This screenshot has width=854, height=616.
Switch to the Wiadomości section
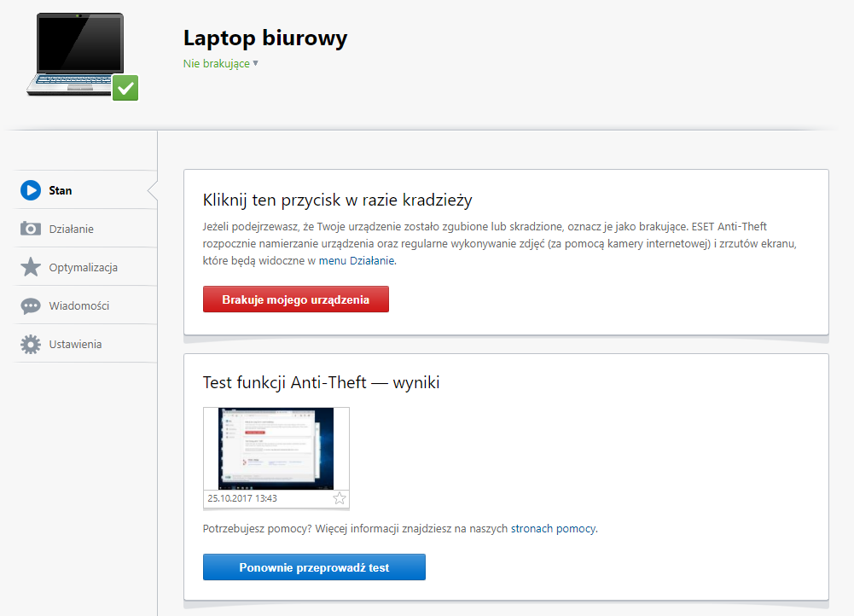tap(85, 305)
